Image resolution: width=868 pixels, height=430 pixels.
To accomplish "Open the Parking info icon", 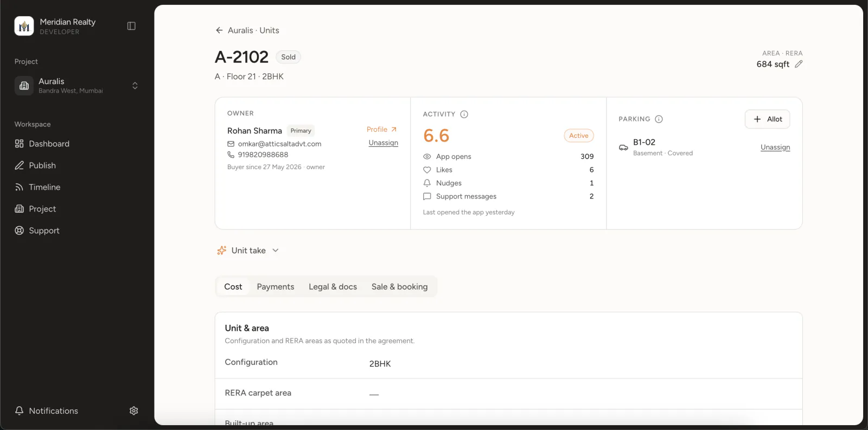I will (659, 119).
